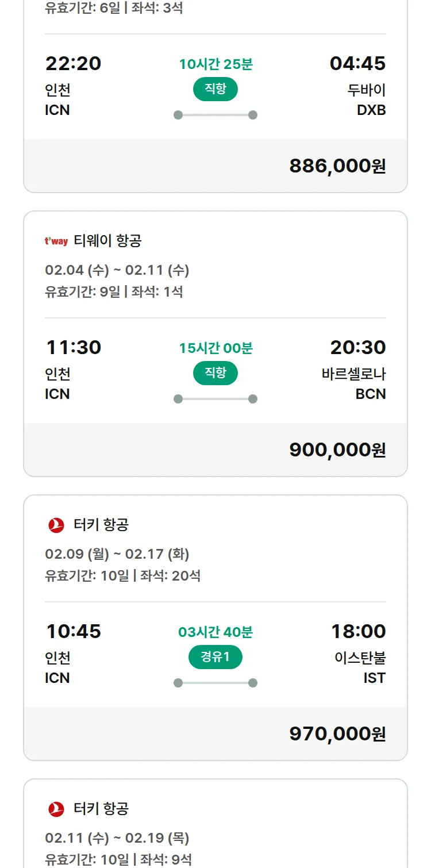Click the 18:00 Istanbul arrival time
431x868 pixels.
tap(358, 631)
